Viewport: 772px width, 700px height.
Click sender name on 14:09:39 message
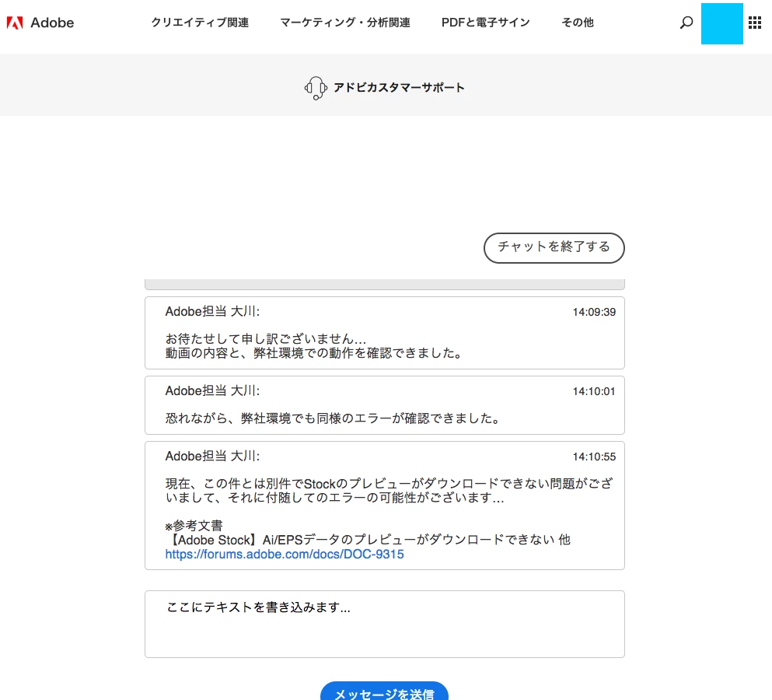(x=212, y=312)
